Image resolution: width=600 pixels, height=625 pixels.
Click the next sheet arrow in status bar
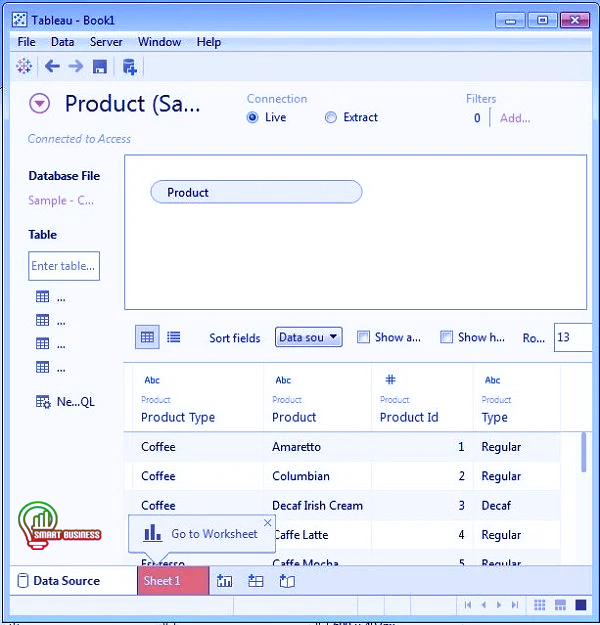[499, 605]
